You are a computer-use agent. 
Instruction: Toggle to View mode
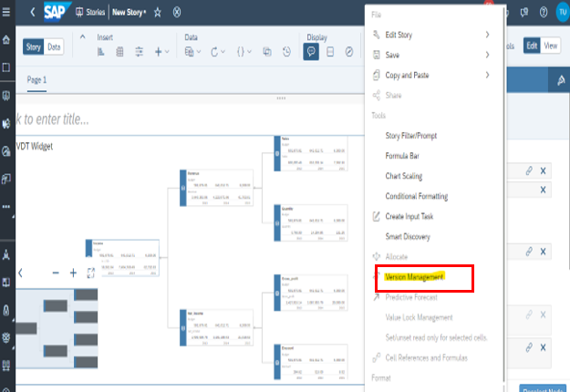(551, 46)
